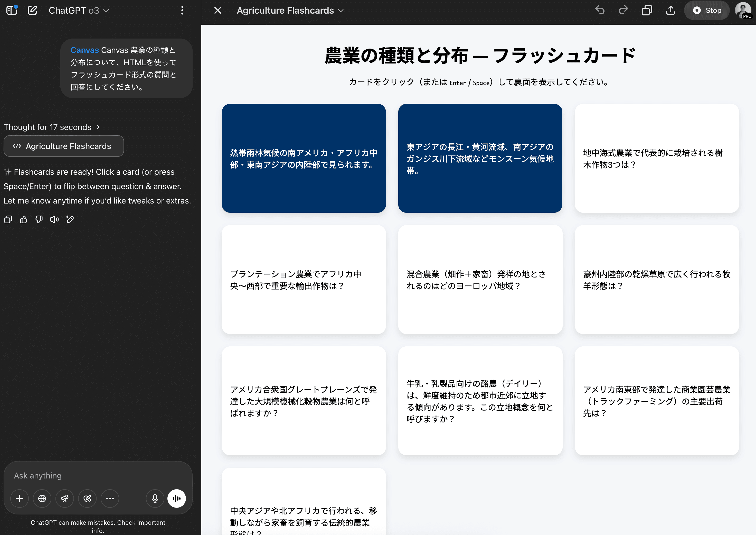Viewport: 756px width, 535px height.
Task: Open the ChatGPT o3 model dropdown
Action: [x=79, y=11]
